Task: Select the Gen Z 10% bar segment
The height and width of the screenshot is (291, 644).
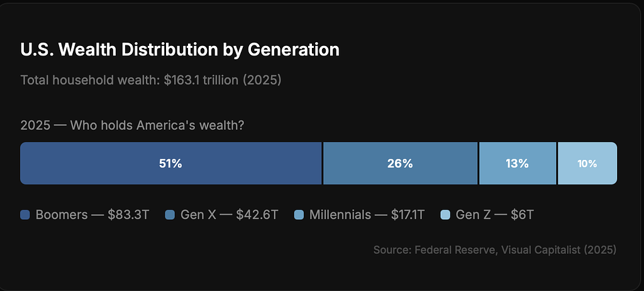Action: [x=587, y=164]
